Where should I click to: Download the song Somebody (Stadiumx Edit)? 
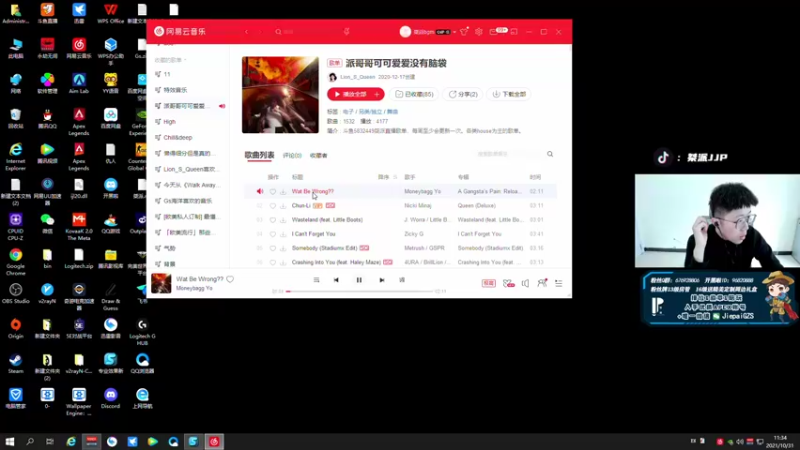[x=283, y=248]
